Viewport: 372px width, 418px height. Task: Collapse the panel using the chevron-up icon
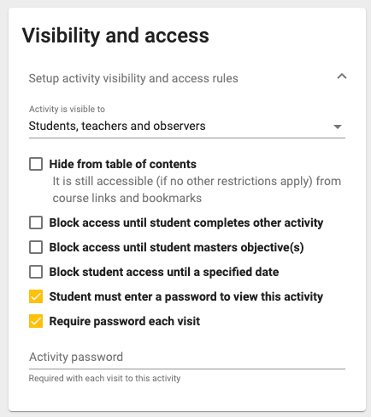tap(342, 77)
